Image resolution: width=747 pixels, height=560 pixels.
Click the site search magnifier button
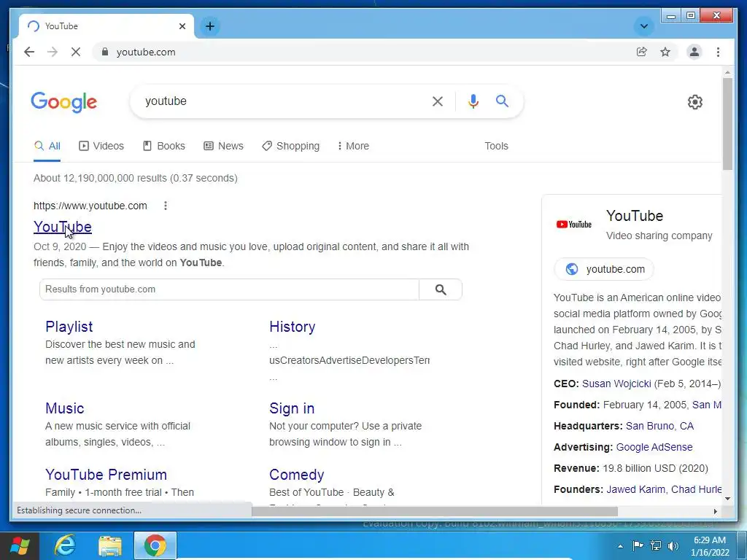coord(441,289)
